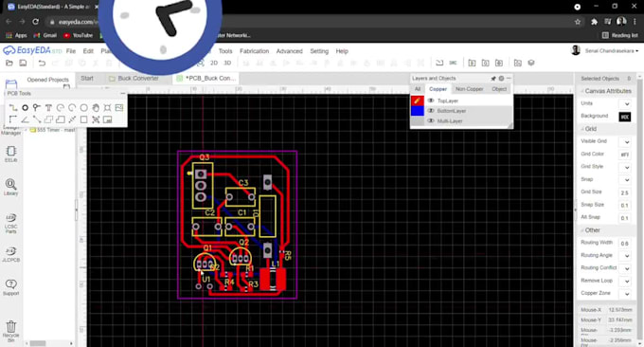Select the Track routing tool in PCB Tools
Screen dimensions: 644x347
pos(13,108)
